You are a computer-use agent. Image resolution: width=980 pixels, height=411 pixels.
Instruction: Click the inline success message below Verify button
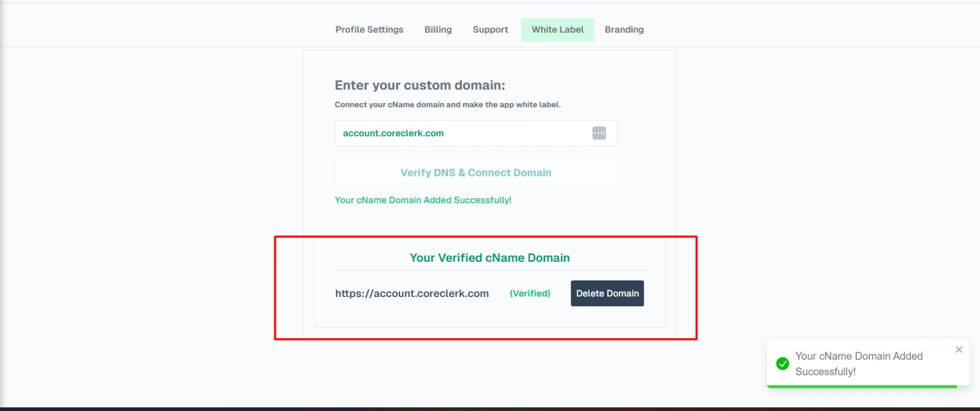(423, 200)
